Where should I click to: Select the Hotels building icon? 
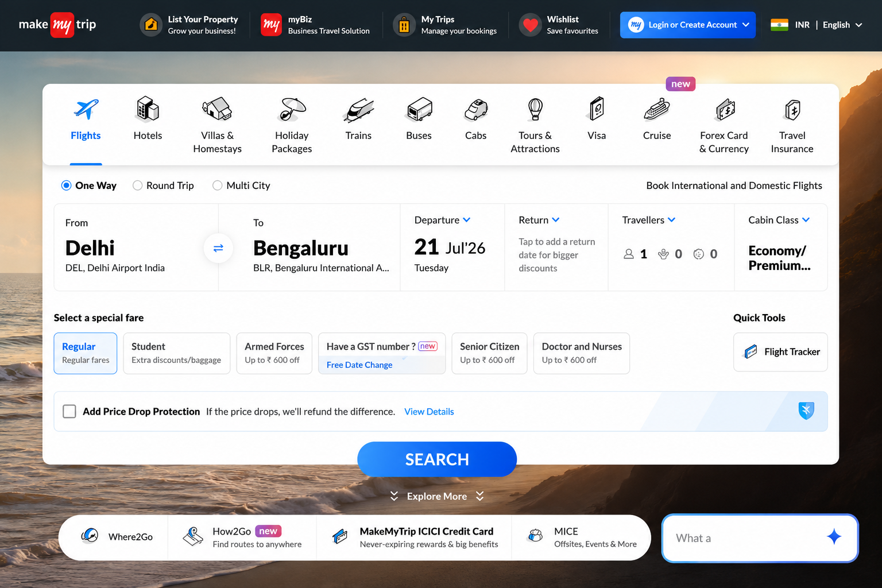(x=148, y=109)
